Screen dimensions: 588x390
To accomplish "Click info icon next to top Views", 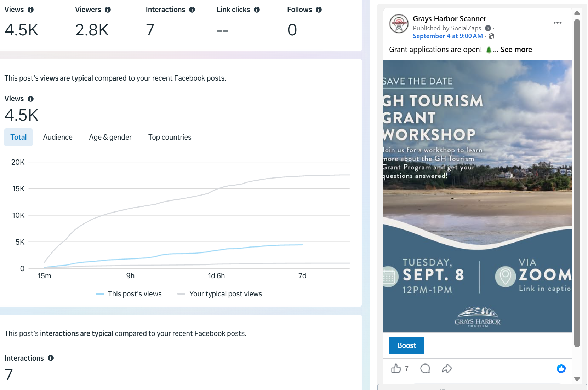I will point(30,10).
